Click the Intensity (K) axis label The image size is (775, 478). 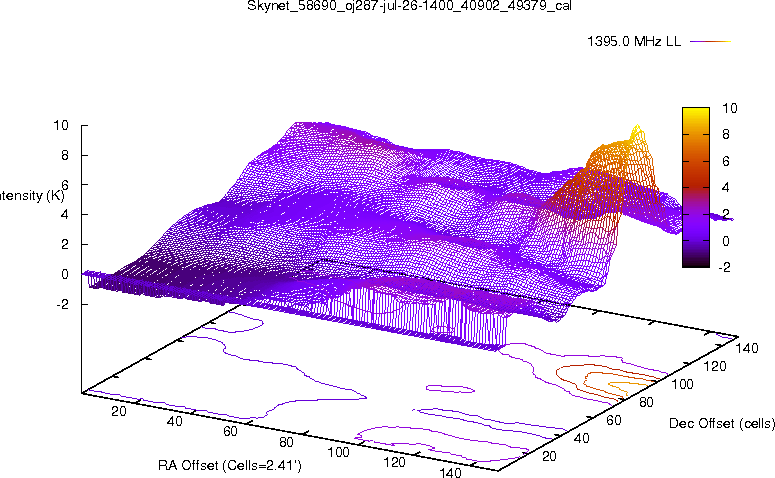pos(32,196)
